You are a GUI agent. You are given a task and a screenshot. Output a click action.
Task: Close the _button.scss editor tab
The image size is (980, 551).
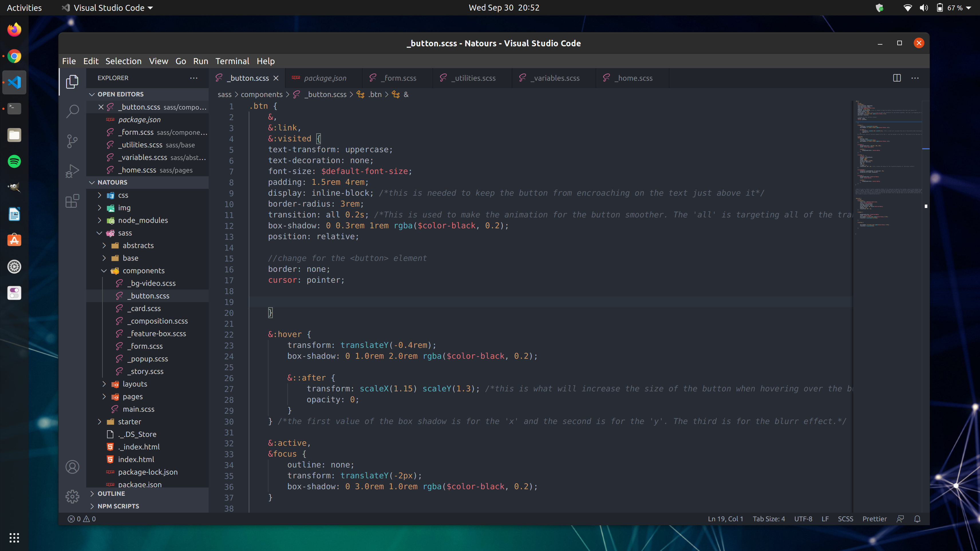pyautogui.click(x=276, y=78)
